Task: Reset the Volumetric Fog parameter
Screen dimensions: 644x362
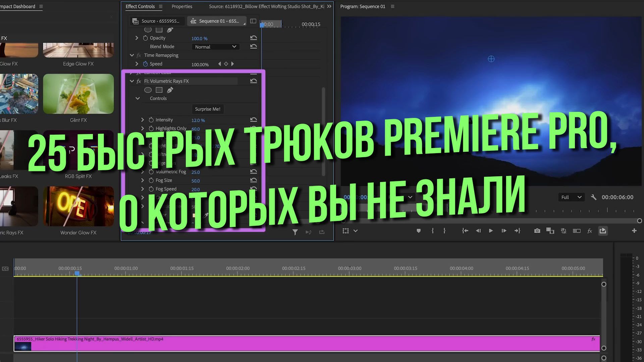Action: [x=253, y=172]
